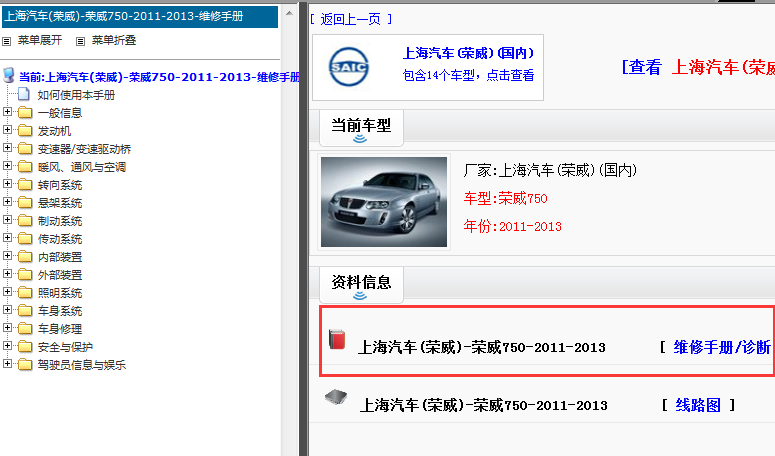Image resolution: width=775 pixels, height=456 pixels.
Task: Click the document icon for 如何使用本手册
Action: click(24, 94)
